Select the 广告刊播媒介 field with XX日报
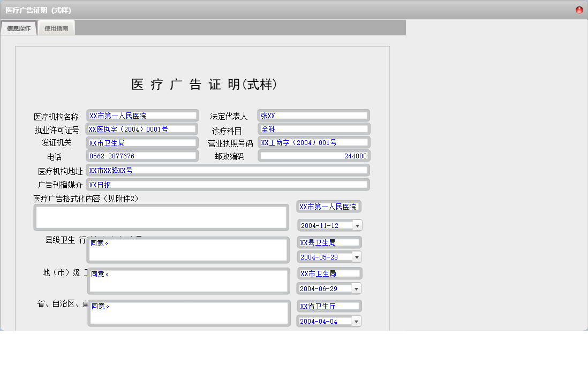The width and height of the screenshot is (588, 381). coord(228,185)
